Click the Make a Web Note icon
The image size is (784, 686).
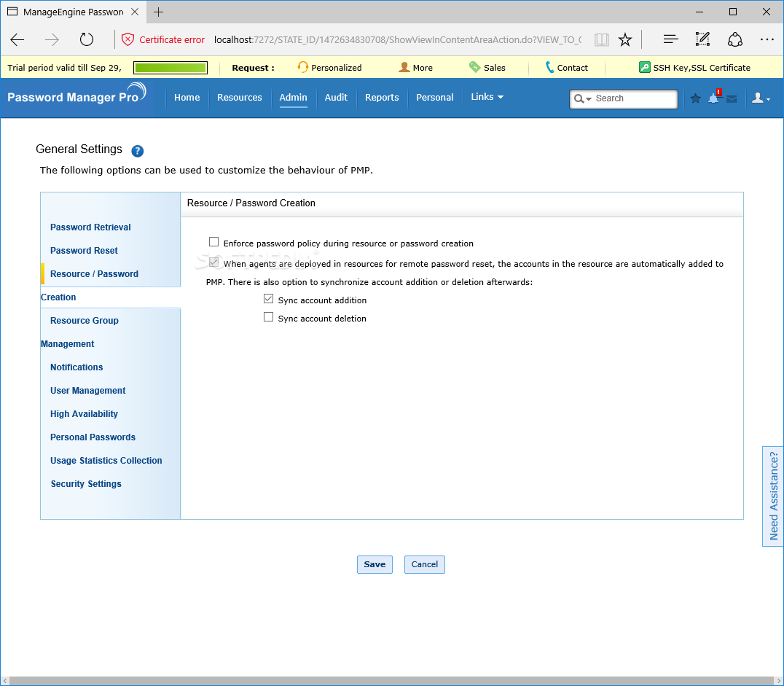coord(702,39)
